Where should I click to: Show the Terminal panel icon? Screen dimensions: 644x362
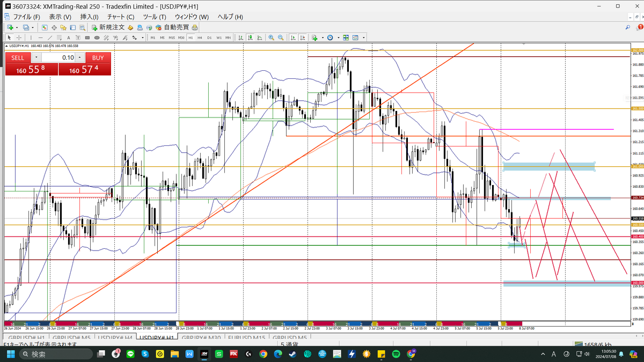(x=72, y=27)
